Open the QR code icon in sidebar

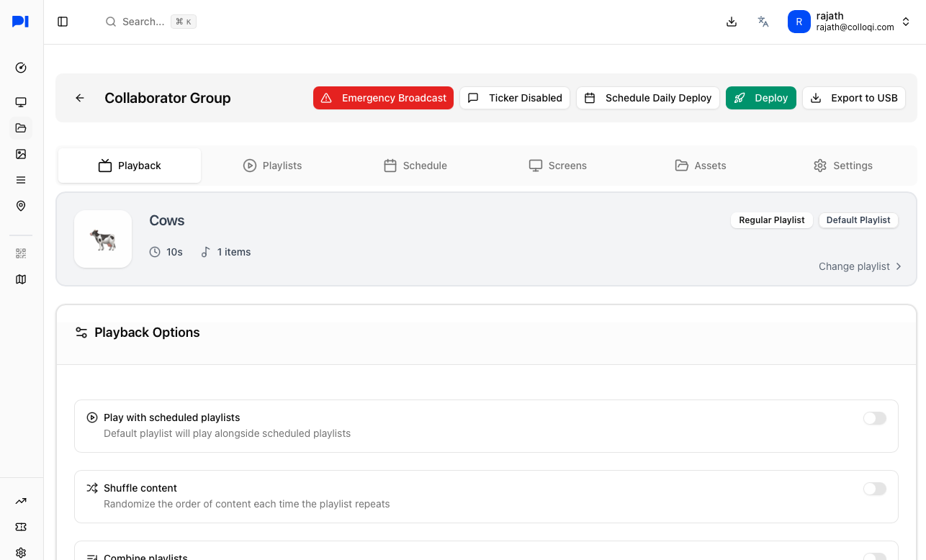pos(21,253)
